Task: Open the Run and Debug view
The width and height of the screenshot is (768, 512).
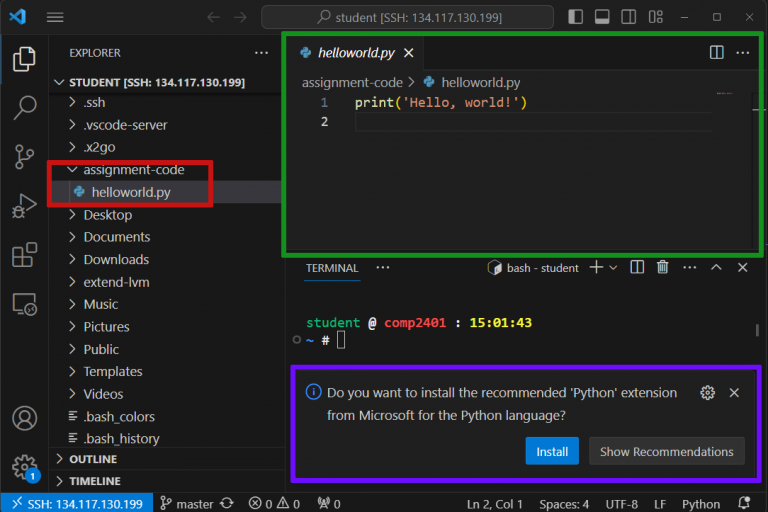Action: (x=24, y=206)
